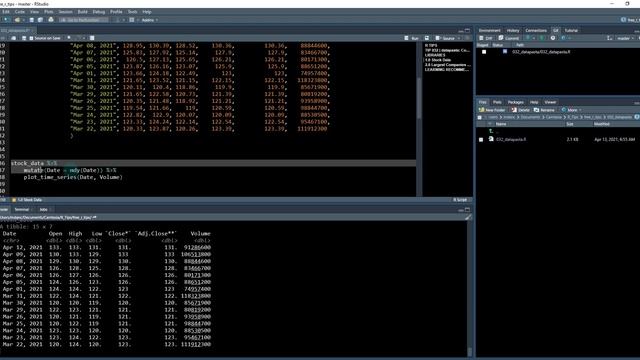Click the Git history clock icon

point(553,38)
